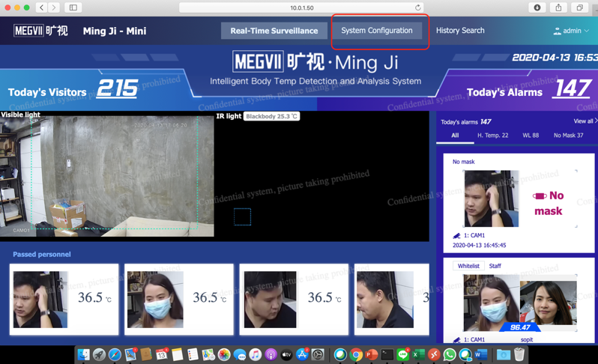The height and width of the screenshot is (364, 598).
Task: Select the H. Temp. 22 tab
Action: [x=493, y=136]
